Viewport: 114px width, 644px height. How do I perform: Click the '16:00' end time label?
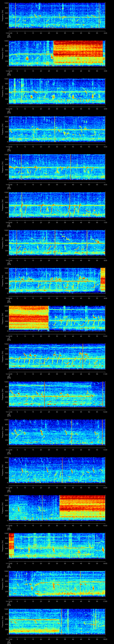click(x=105, y=564)
